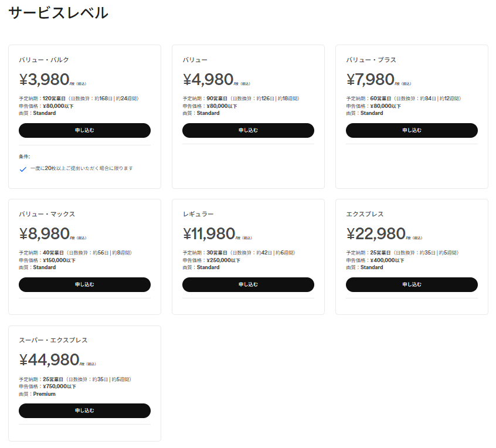Click the ¥44,980 price text
The width and height of the screenshot is (496, 448).
[x=49, y=360]
